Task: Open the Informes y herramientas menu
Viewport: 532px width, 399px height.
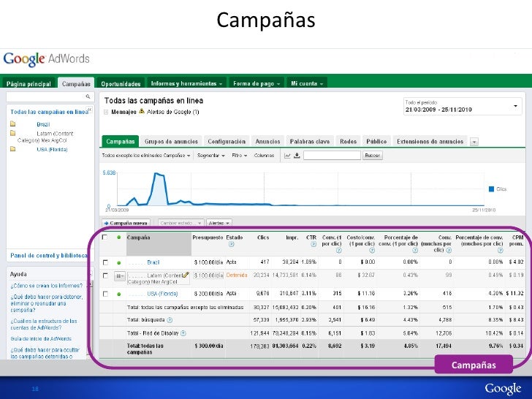Action: point(186,83)
